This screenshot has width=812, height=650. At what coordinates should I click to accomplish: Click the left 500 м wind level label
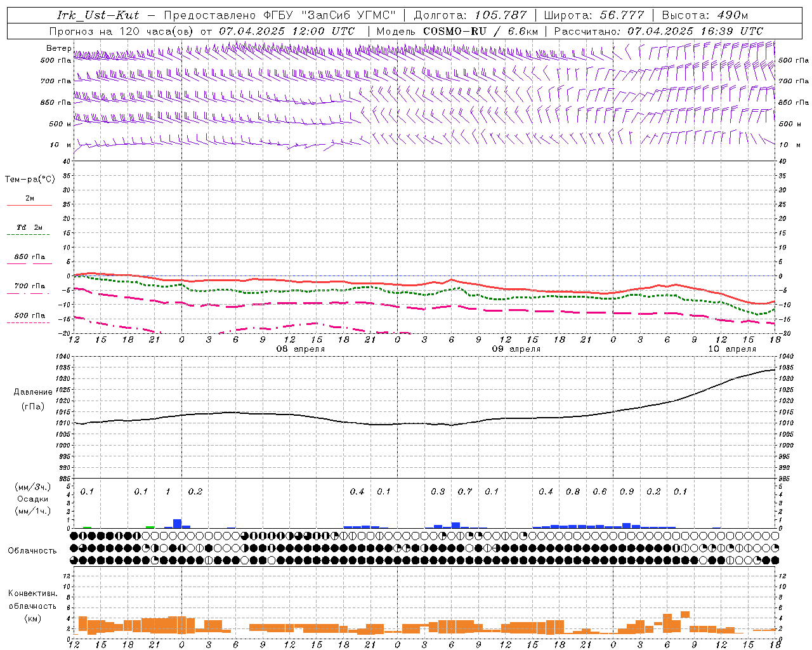coord(60,124)
